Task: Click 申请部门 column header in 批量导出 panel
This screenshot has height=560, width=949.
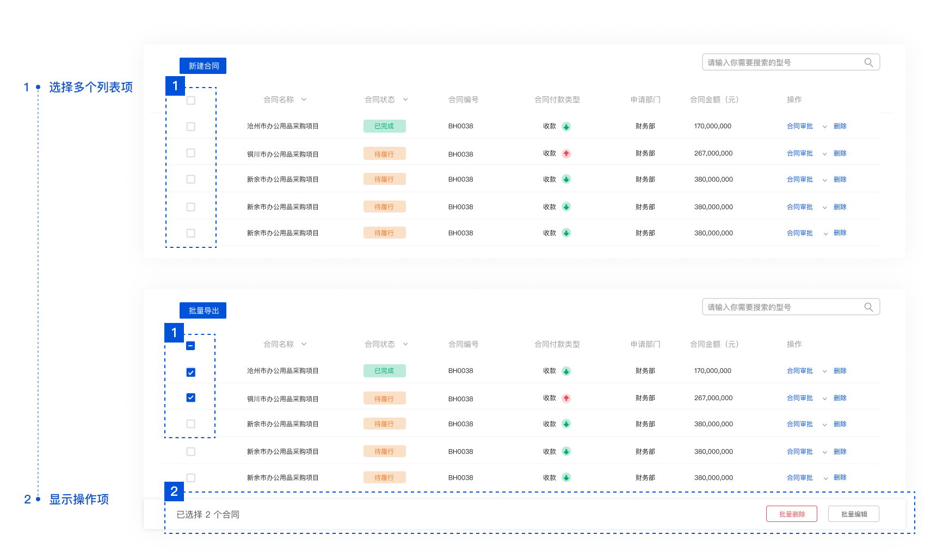Action: [x=645, y=344]
